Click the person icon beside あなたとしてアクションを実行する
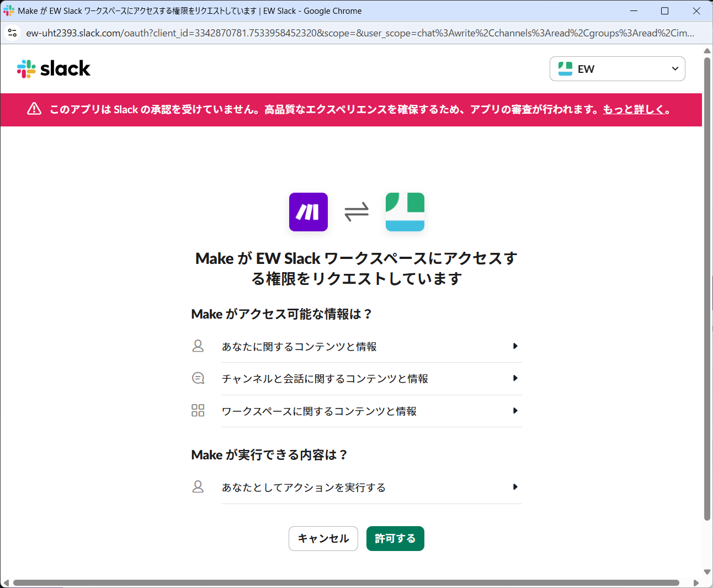 click(198, 487)
